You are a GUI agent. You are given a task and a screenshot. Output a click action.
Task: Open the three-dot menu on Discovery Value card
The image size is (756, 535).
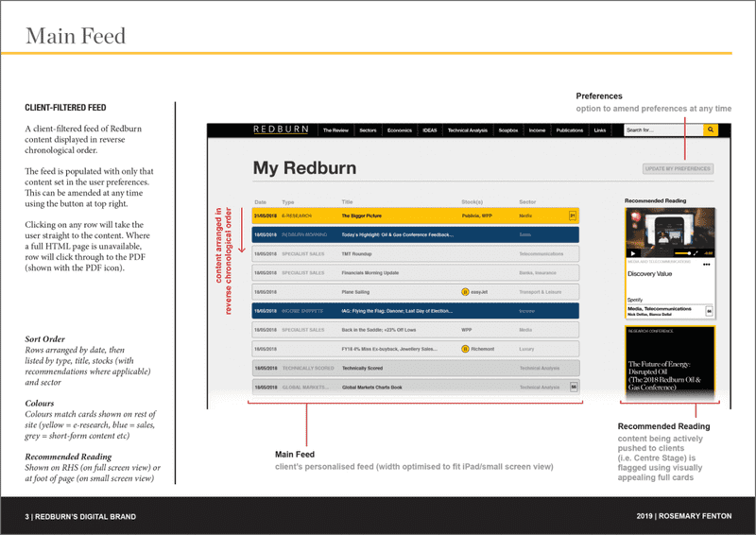point(706,265)
